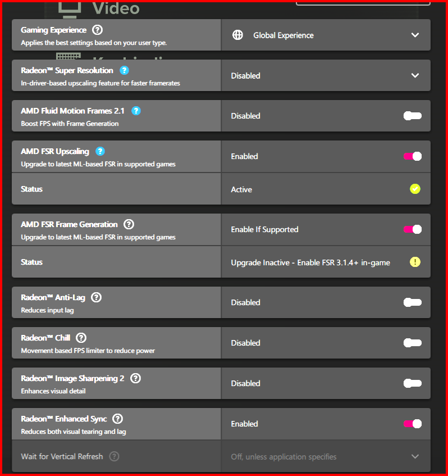Expand Radeon Super Resolution dropdown
The image size is (448, 476).
click(x=415, y=75)
